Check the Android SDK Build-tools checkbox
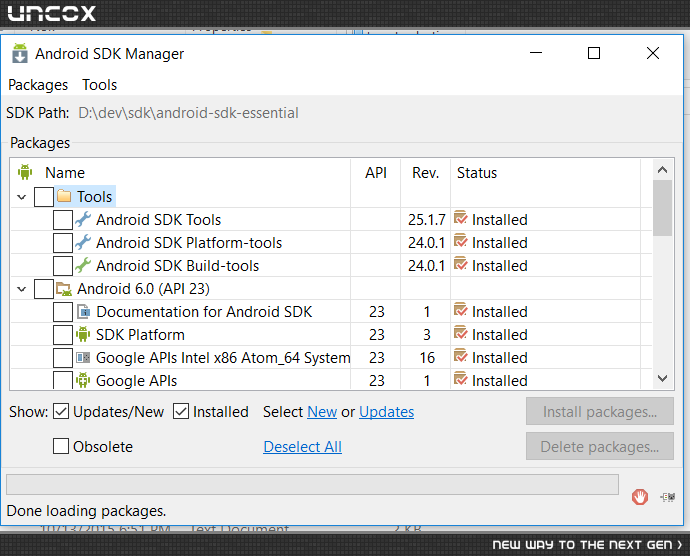This screenshot has width=690, height=556. (x=63, y=265)
